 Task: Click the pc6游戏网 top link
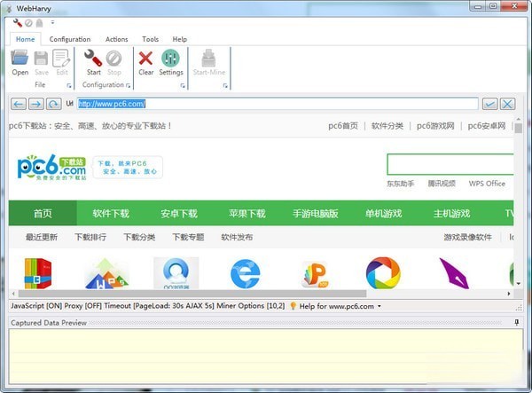click(435, 126)
